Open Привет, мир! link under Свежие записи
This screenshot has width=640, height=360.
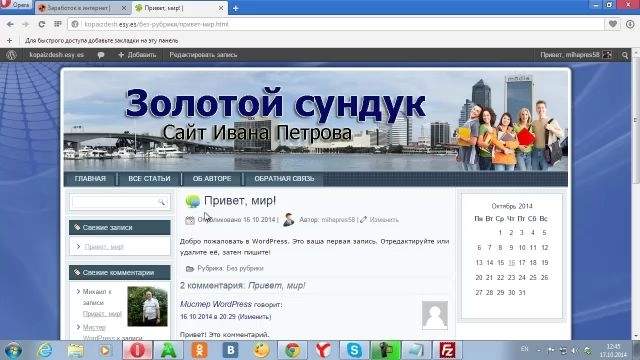pyautogui.click(x=104, y=247)
